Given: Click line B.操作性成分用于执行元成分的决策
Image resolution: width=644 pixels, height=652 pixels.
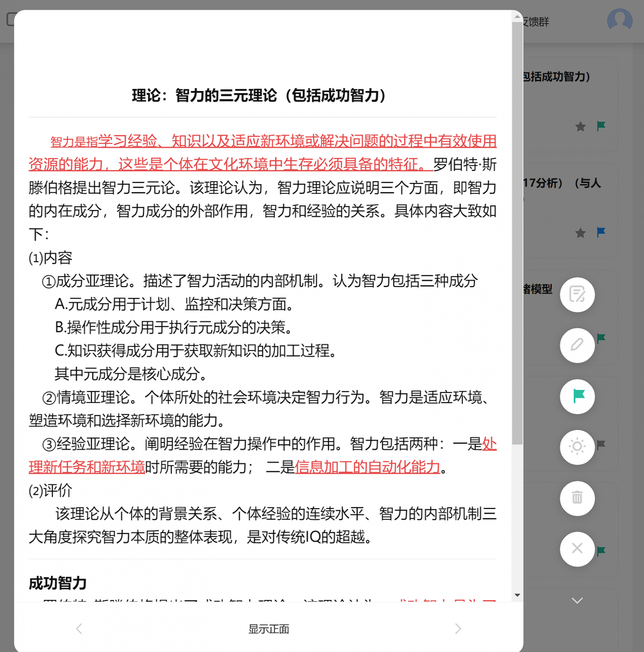Looking at the screenshot, I should (173, 327).
